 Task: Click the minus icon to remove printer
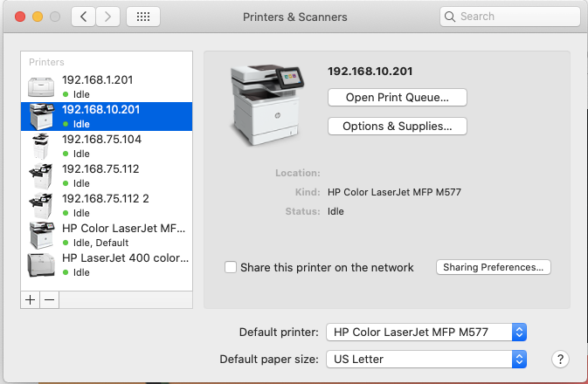point(50,299)
